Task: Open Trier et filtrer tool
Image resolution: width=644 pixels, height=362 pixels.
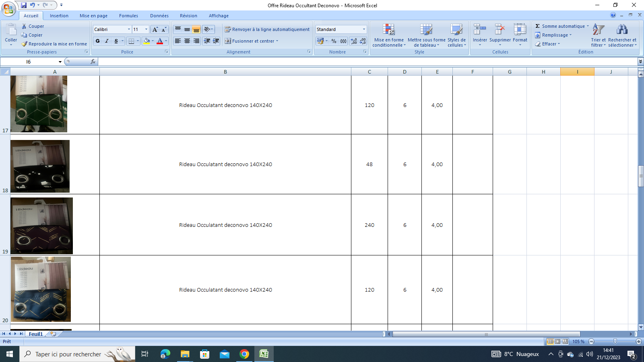Action: 598,35
